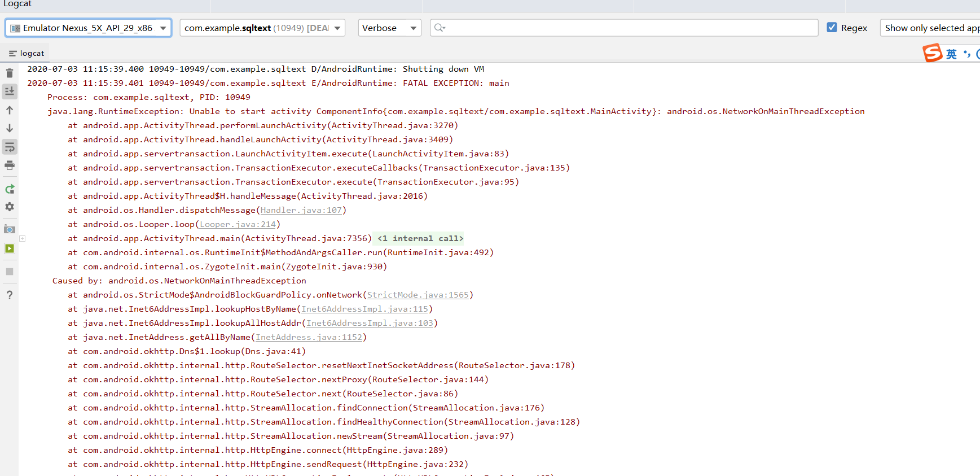This screenshot has height=476, width=980.
Task: Click the Print icon in sidebar
Action: pos(10,165)
